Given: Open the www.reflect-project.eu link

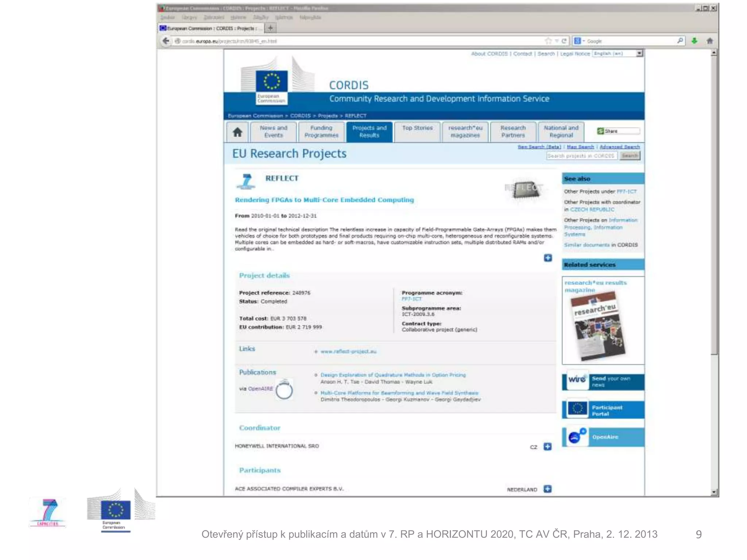Looking at the screenshot, I should 348,351.
